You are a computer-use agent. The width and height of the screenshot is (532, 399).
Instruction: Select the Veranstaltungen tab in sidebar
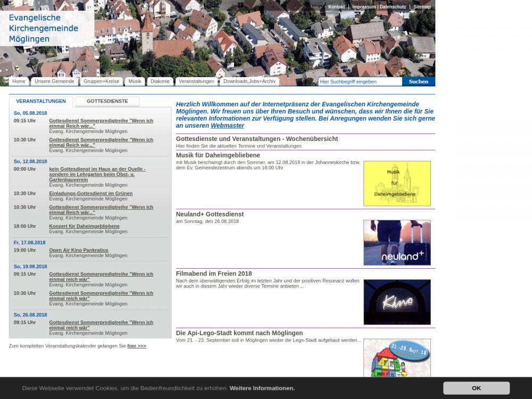click(41, 101)
